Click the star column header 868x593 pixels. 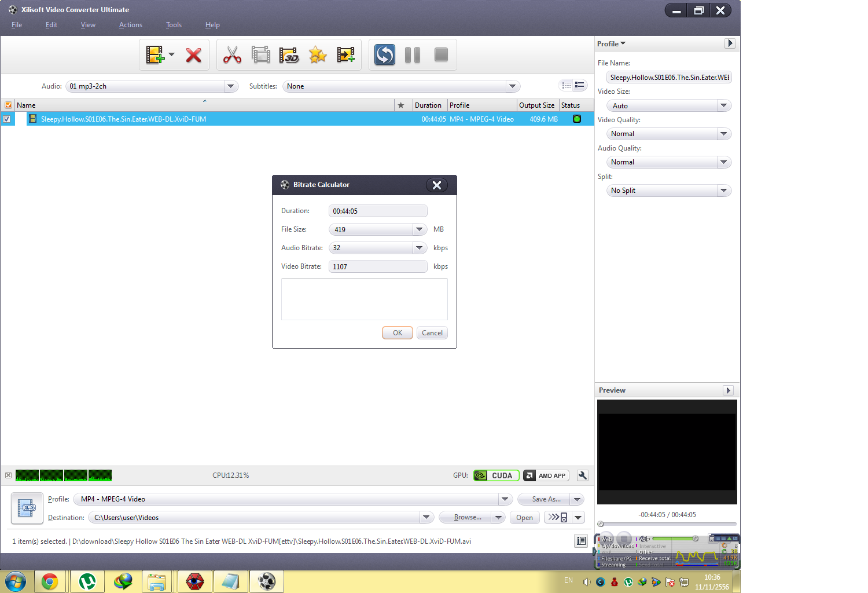pyautogui.click(x=400, y=105)
